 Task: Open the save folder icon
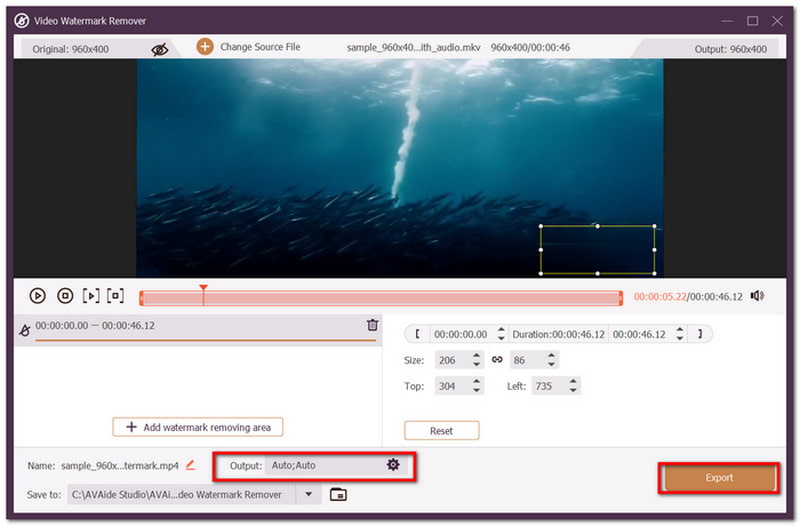338,494
